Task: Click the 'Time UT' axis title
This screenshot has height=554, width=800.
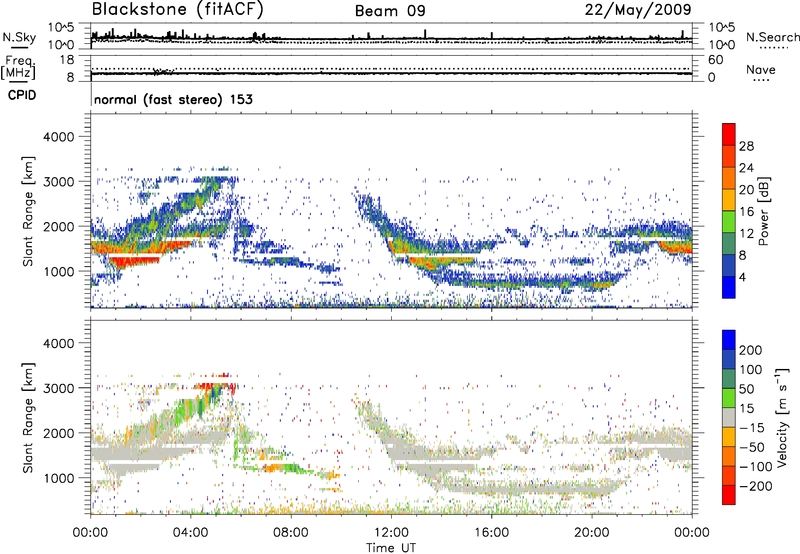Action: (x=391, y=548)
